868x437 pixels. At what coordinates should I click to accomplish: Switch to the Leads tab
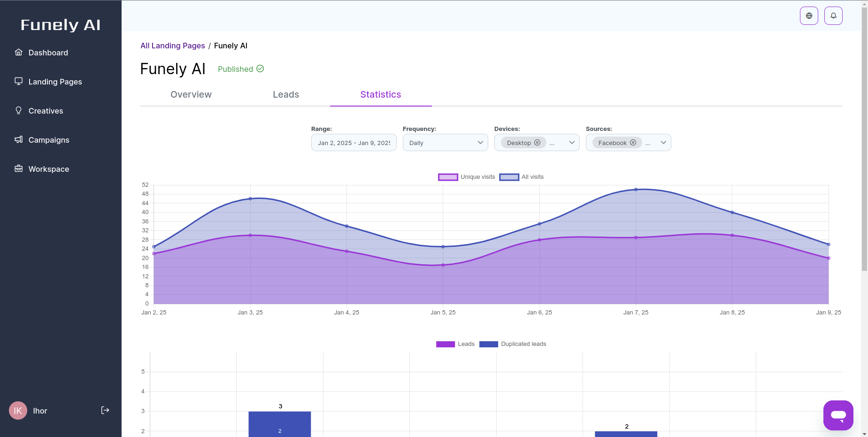(x=286, y=94)
